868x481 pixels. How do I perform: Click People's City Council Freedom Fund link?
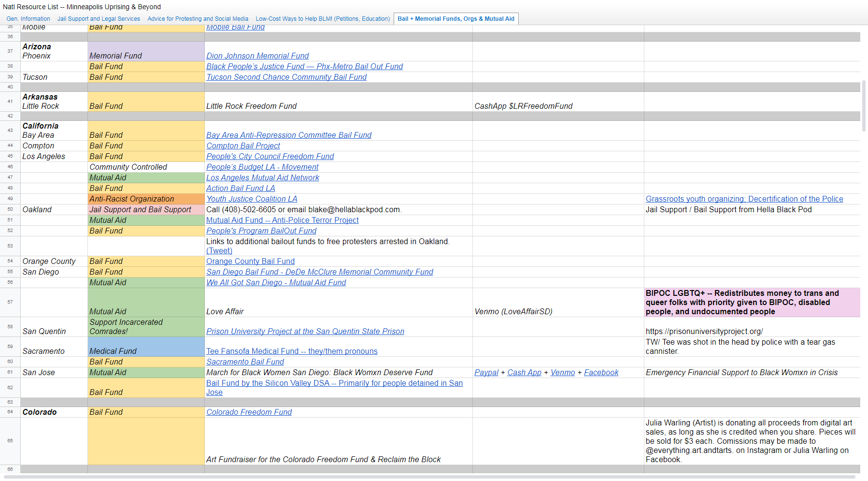270,157
